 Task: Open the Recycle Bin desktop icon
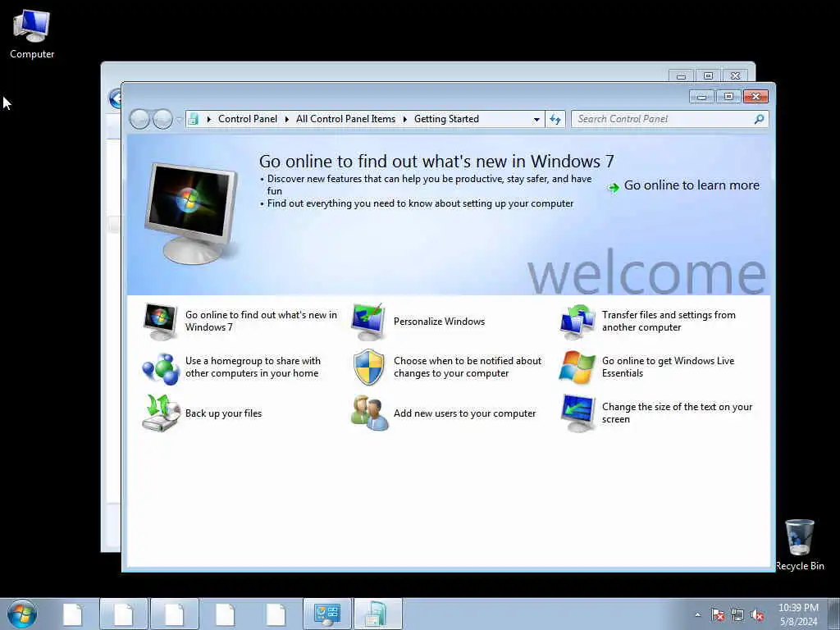pyautogui.click(x=799, y=546)
